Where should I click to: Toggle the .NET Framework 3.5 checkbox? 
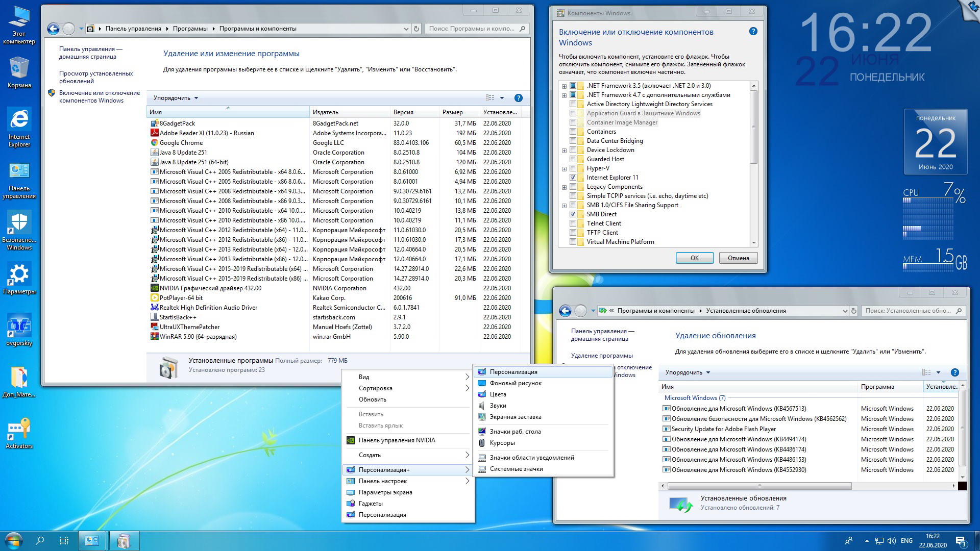click(573, 86)
